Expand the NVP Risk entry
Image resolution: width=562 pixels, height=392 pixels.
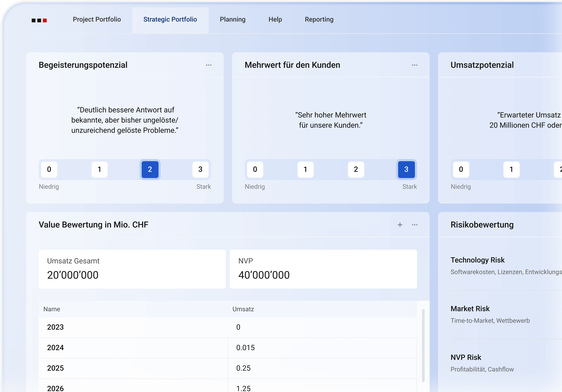coord(466,357)
